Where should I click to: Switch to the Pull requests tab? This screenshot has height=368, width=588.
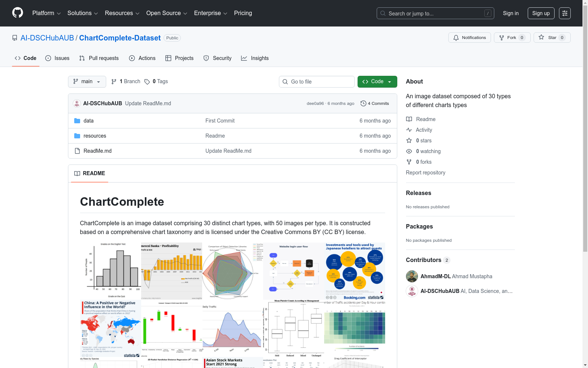(x=99, y=58)
